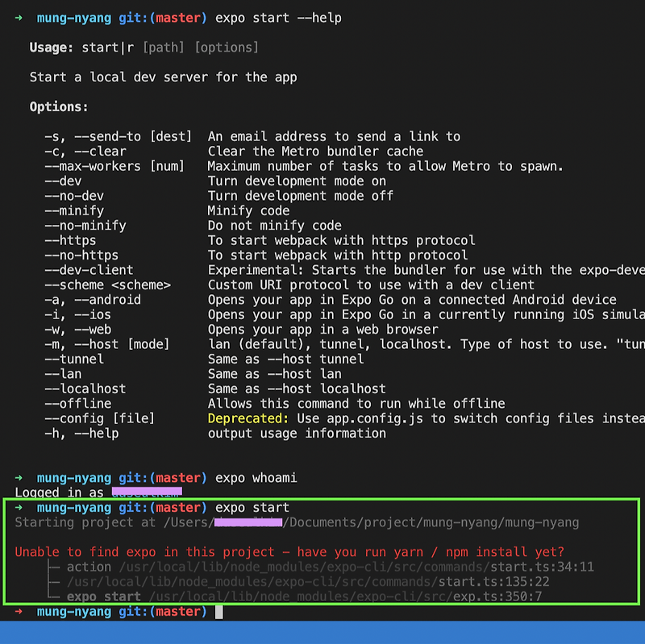Image resolution: width=645 pixels, height=644 pixels.
Task: Click the 'expo whoami' command text
Action: (256, 478)
